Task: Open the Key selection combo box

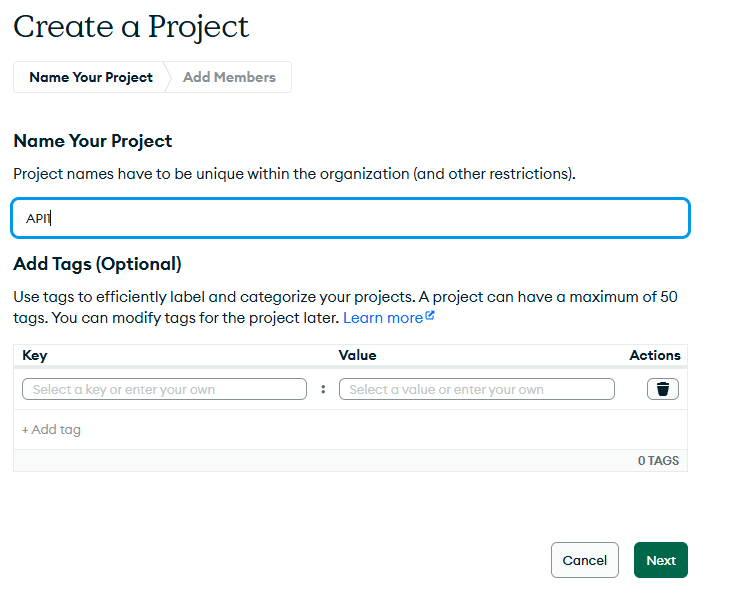Action: 164,389
